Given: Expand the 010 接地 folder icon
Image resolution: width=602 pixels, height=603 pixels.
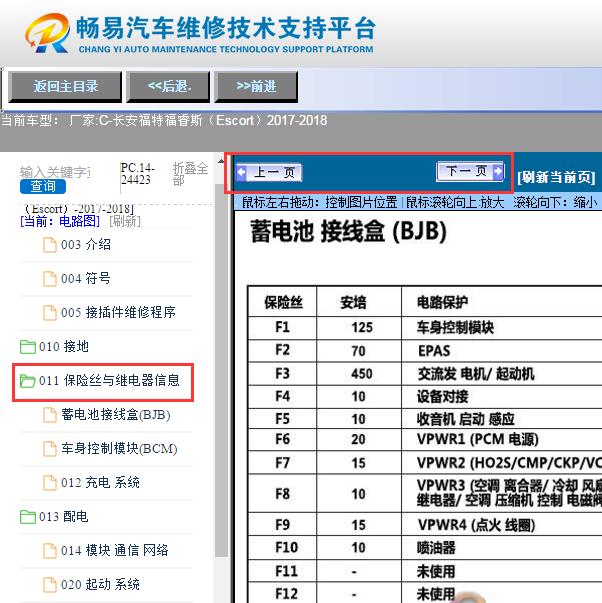Looking at the screenshot, I should pos(28,346).
